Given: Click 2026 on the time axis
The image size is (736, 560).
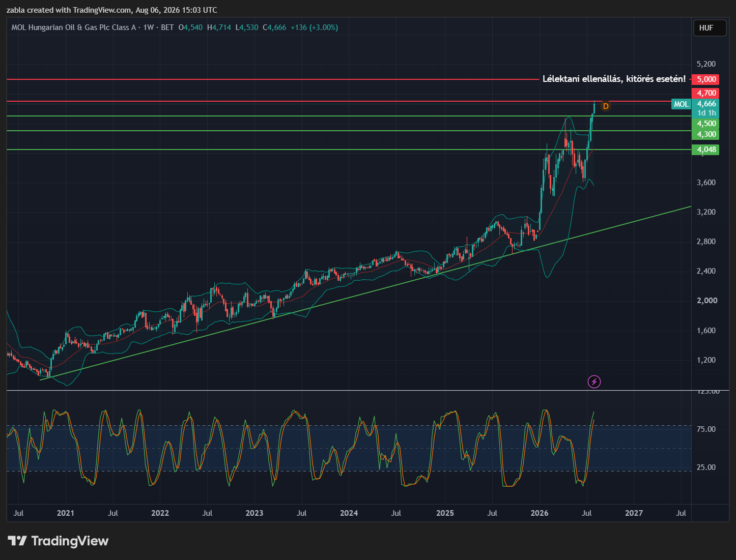Looking at the screenshot, I should pos(540,513).
